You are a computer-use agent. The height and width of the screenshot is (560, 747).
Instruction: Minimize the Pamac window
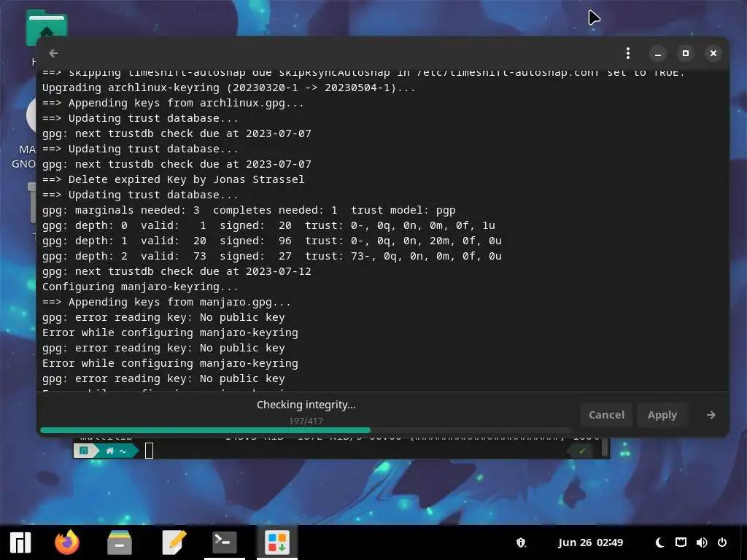658,53
